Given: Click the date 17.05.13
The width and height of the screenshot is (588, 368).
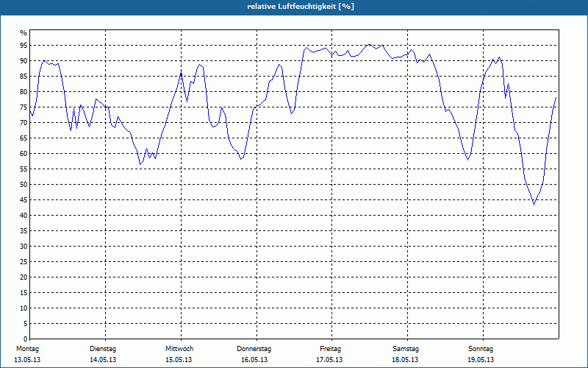Looking at the screenshot, I should click(x=329, y=360).
